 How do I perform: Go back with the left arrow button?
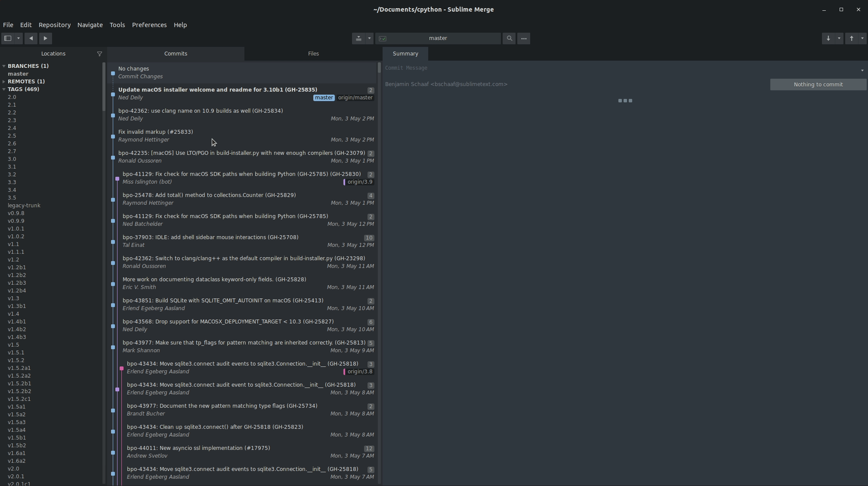[31, 38]
